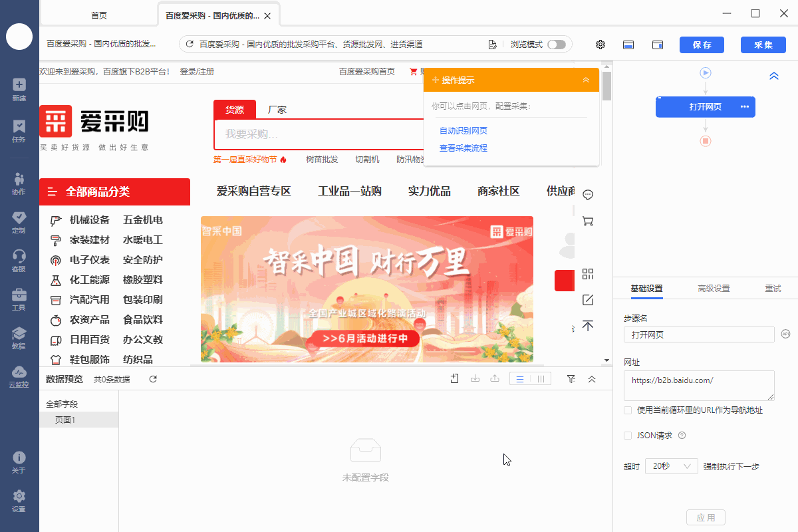The height and width of the screenshot is (532, 798).
Task: Refresh the 数据预览 data preview
Action: 153,379
